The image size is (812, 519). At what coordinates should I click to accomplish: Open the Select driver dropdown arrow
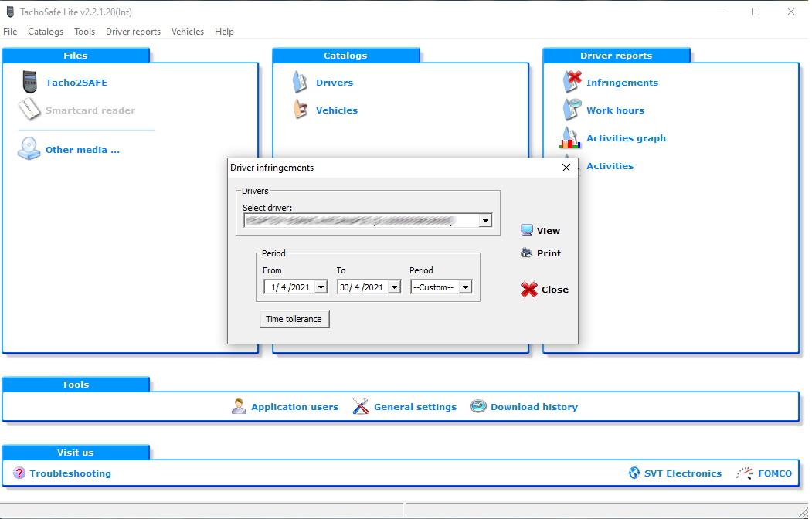[x=485, y=221]
